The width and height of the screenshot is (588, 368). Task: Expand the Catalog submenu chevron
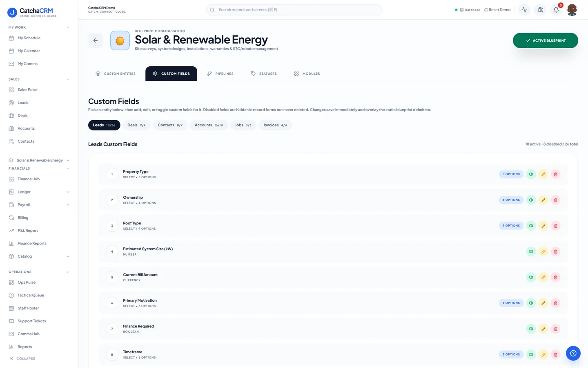tap(68, 256)
